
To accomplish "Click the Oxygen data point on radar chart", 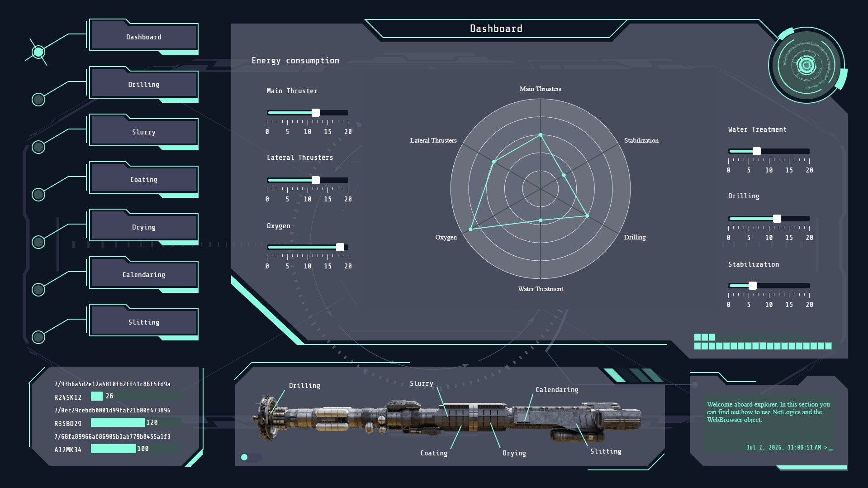I will [470, 229].
